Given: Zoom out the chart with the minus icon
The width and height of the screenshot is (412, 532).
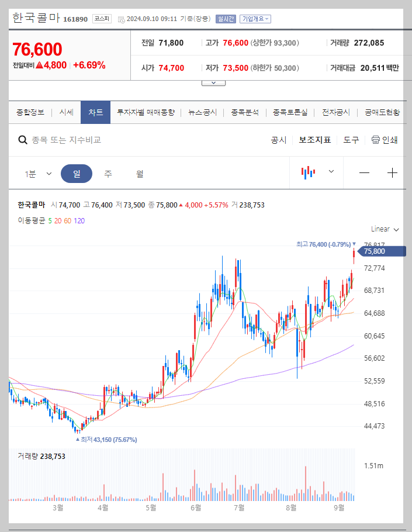Looking at the screenshot, I should coord(363,172).
